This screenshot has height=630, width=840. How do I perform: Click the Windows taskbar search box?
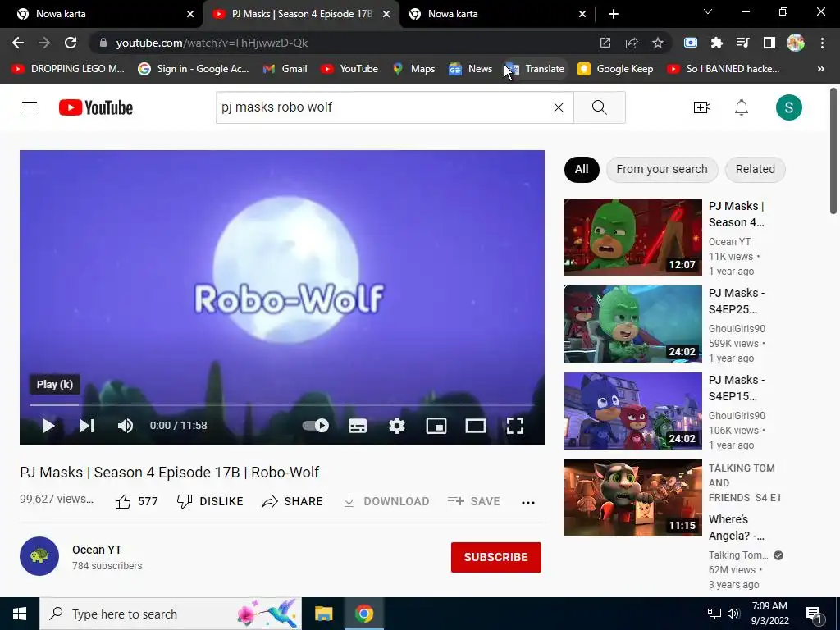171,614
